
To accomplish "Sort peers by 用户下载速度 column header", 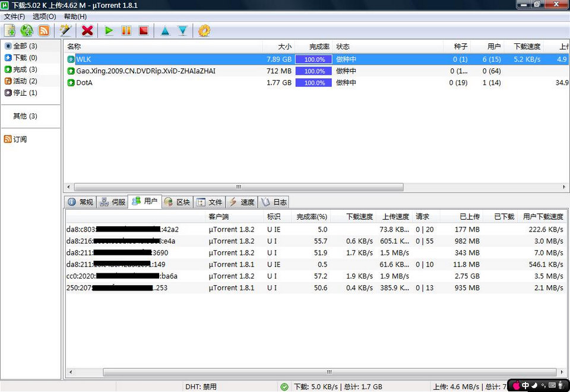I will [543, 217].
